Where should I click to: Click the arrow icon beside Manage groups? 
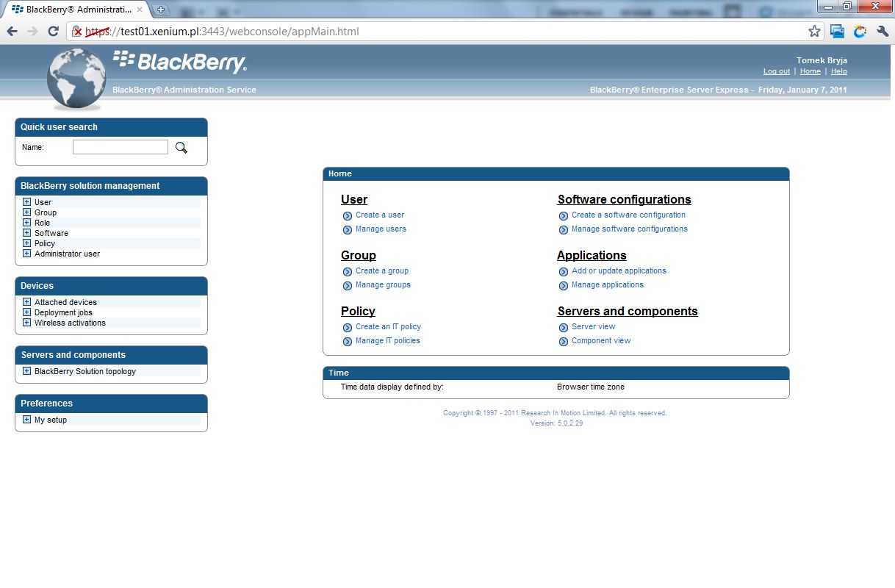348,285
